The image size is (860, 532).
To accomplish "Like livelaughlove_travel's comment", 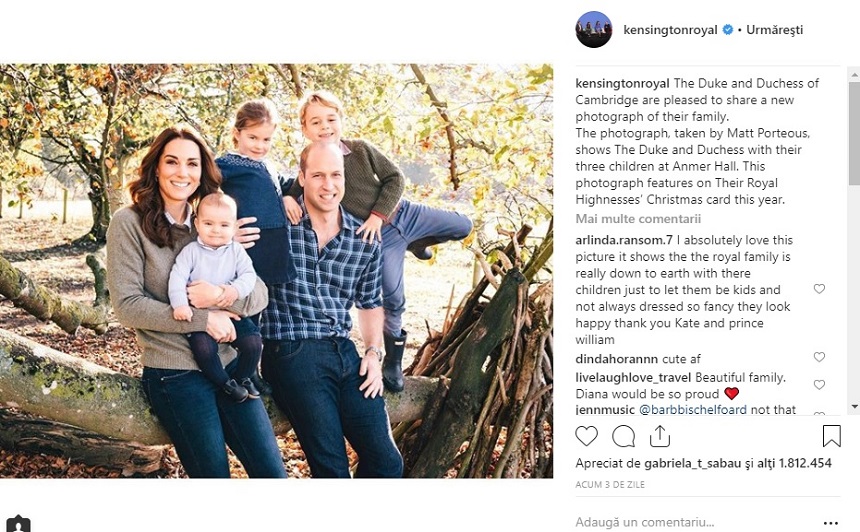I will click(819, 385).
